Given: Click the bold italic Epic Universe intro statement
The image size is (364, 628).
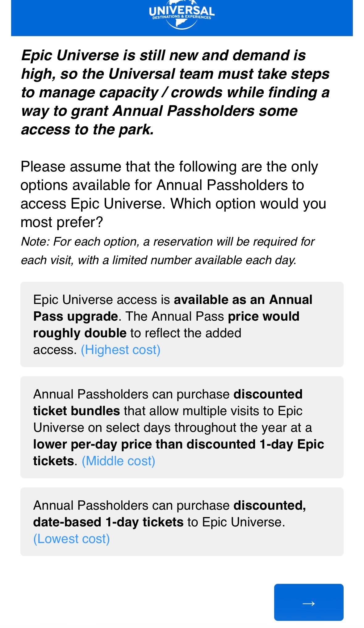Looking at the screenshot, I should point(175,92).
